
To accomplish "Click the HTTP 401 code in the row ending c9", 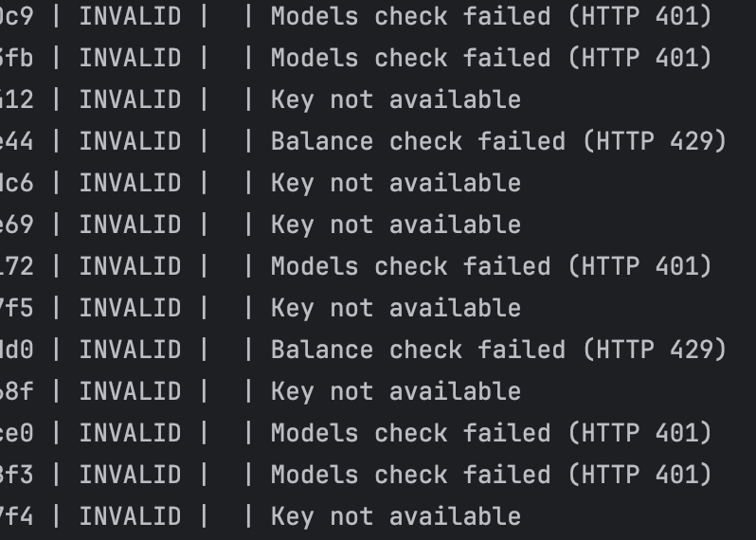I will [640, 16].
